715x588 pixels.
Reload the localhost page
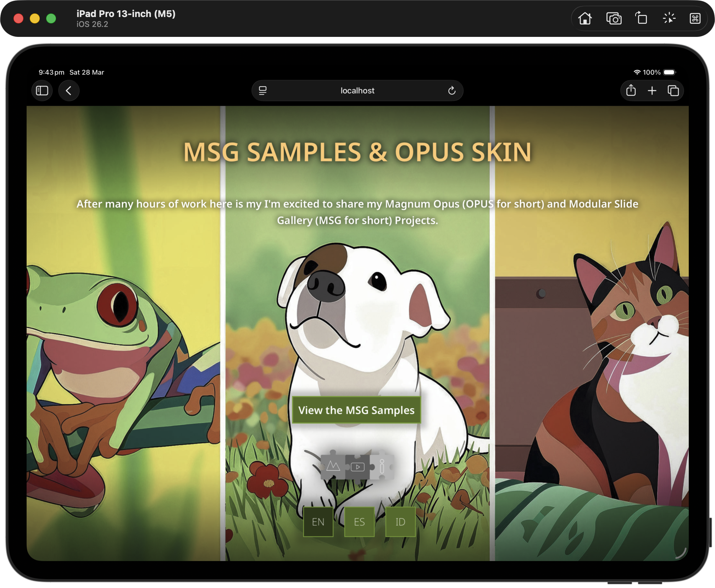click(x=451, y=91)
